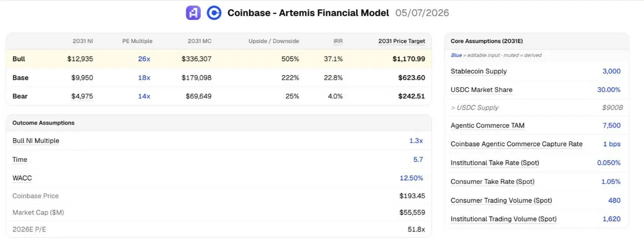This screenshot has width=644, height=246.
Task: Click Bull IRR value 37.1%
Action: (x=333, y=59)
